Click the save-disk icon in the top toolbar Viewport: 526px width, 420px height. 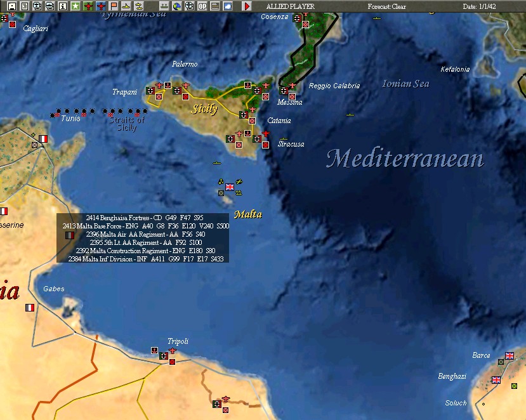point(12,6)
